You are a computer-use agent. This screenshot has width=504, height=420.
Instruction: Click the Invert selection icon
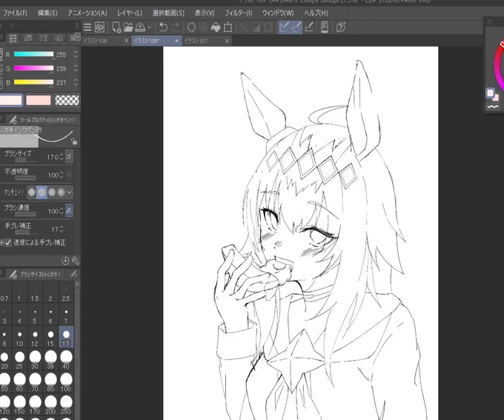(256, 27)
